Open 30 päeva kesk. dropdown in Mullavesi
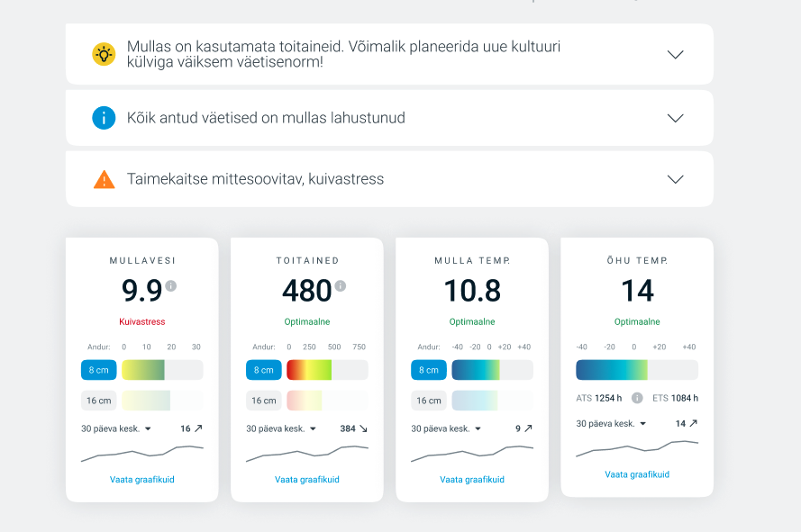The width and height of the screenshot is (801, 532). pos(116,429)
